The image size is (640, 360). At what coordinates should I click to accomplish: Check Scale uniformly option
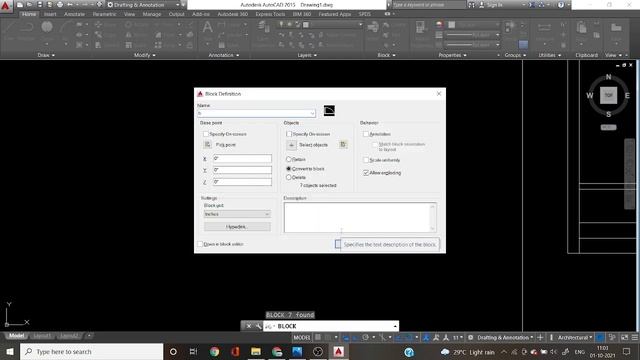click(x=366, y=160)
